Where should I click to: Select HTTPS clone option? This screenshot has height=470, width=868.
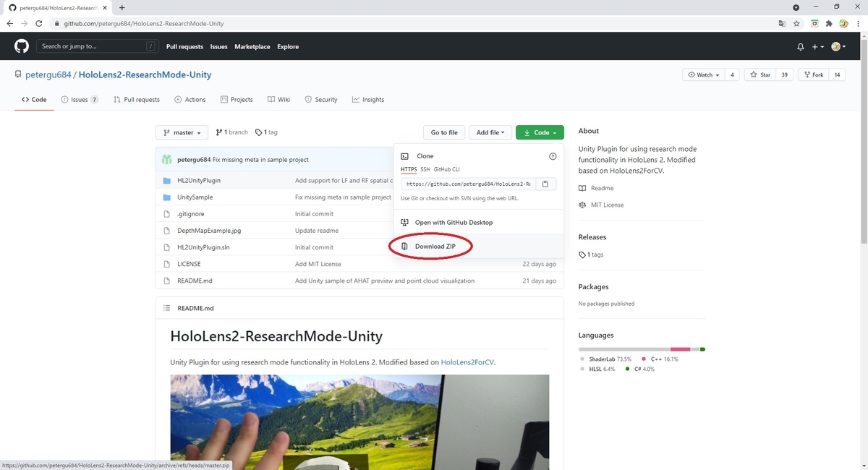coord(409,169)
